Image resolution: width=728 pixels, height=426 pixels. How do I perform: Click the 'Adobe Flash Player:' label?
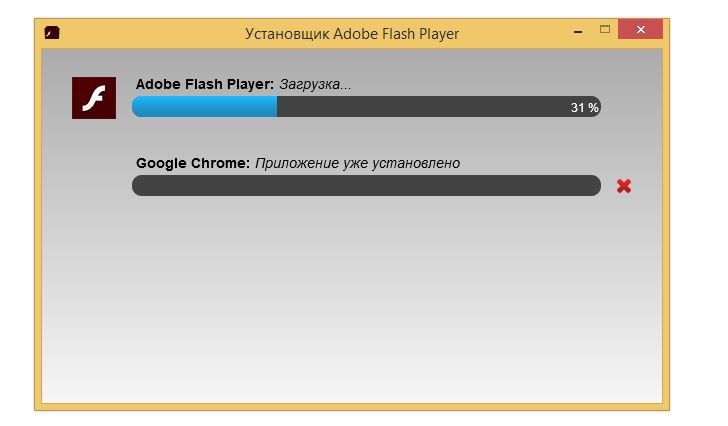[x=205, y=84]
